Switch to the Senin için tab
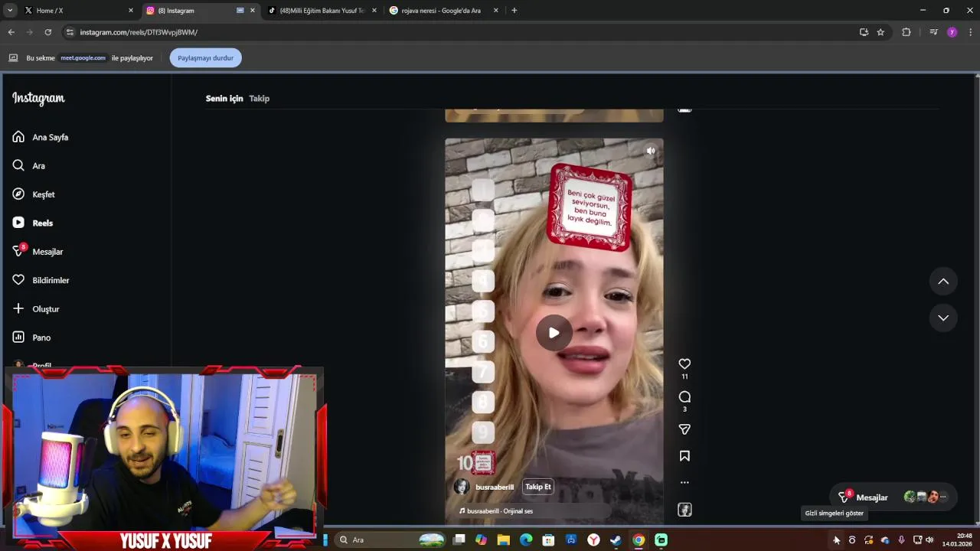This screenshot has height=551, width=980. click(224, 99)
